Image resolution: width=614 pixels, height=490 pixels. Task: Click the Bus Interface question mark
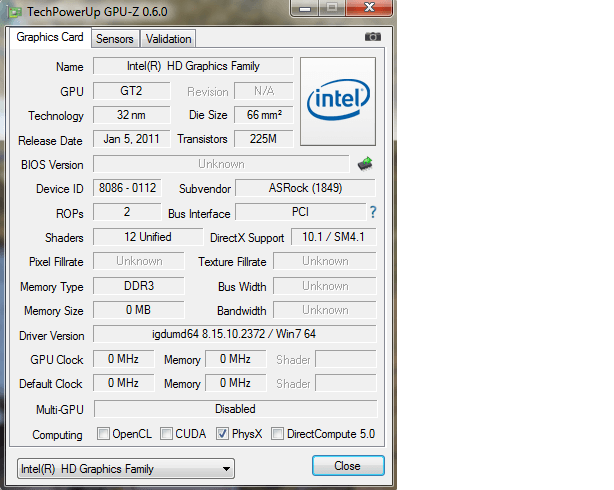(x=373, y=212)
